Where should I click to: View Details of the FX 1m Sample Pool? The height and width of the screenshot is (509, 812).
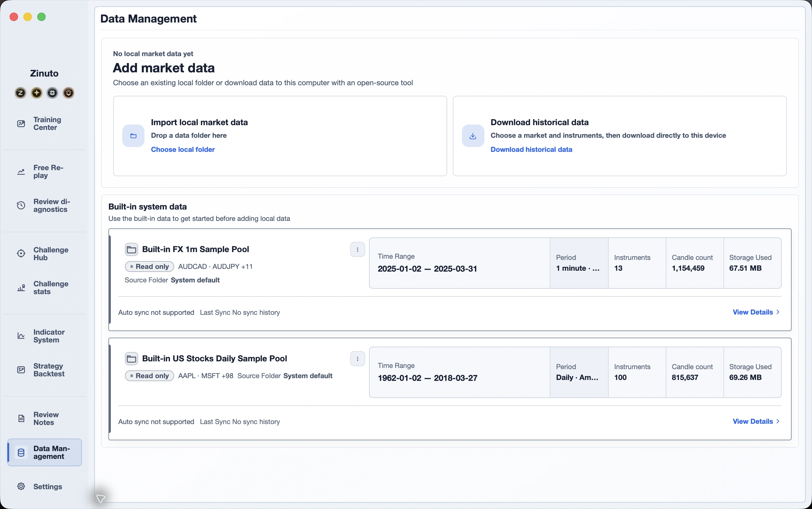click(x=756, y=312)
